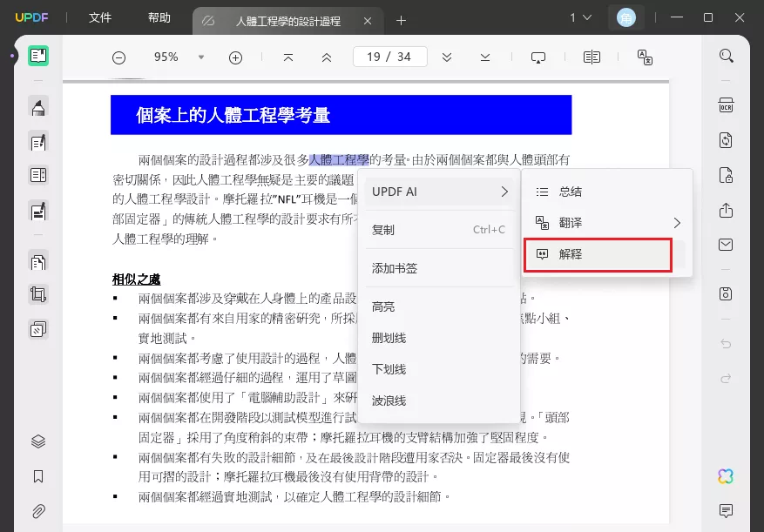Open the search magnifier in right sidebar

[726, 56]
